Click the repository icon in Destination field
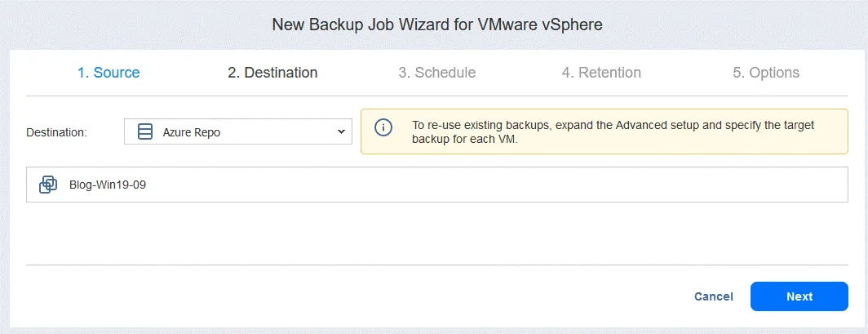 [145, 131]
